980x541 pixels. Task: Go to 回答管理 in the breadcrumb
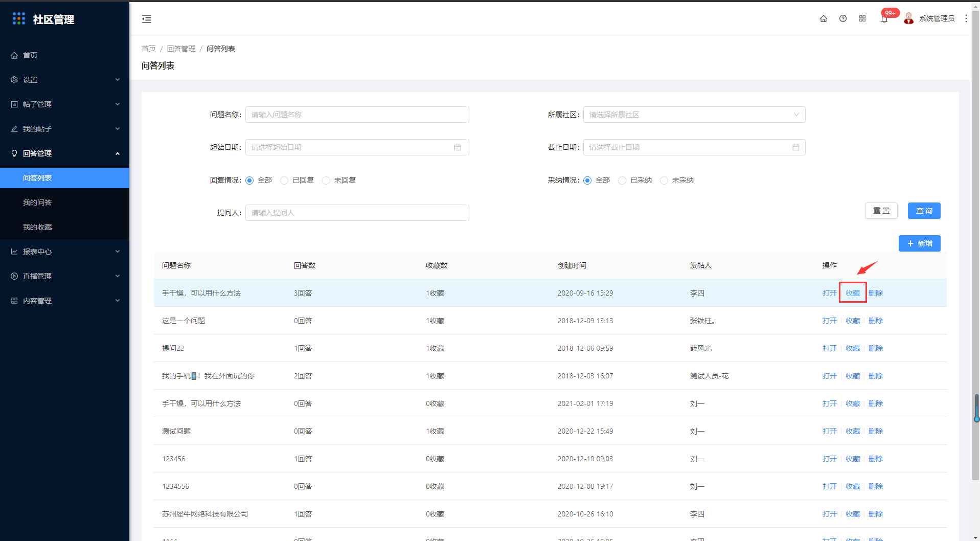[181, 49]
